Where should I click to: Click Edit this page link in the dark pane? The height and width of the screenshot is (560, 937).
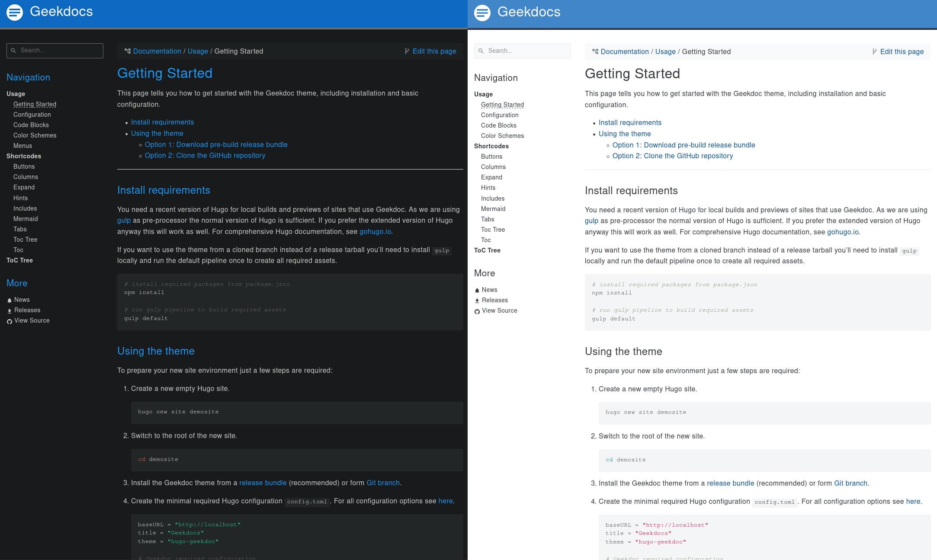point(434,51)
